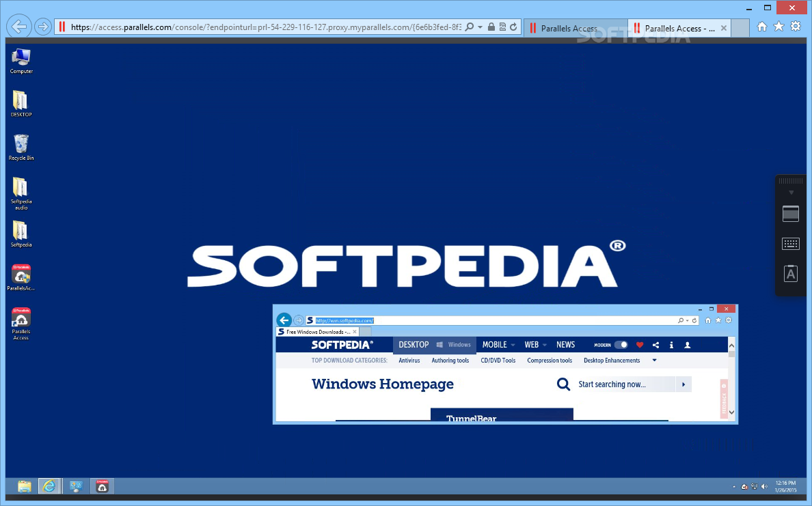Image resolution: width=812 pixels, height=506 pixels.
Task: Open the Antivirus category
Action: pos(409,361)
